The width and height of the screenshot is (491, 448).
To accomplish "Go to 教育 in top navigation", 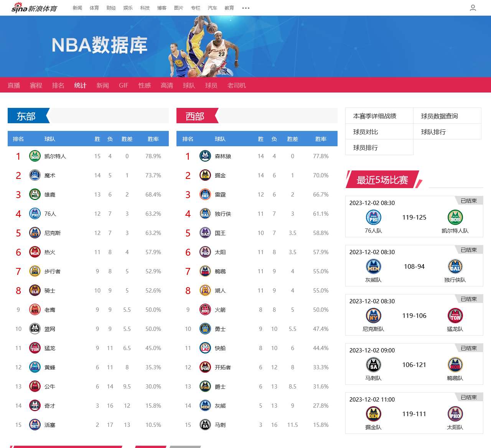I will [x=229, y=8].
